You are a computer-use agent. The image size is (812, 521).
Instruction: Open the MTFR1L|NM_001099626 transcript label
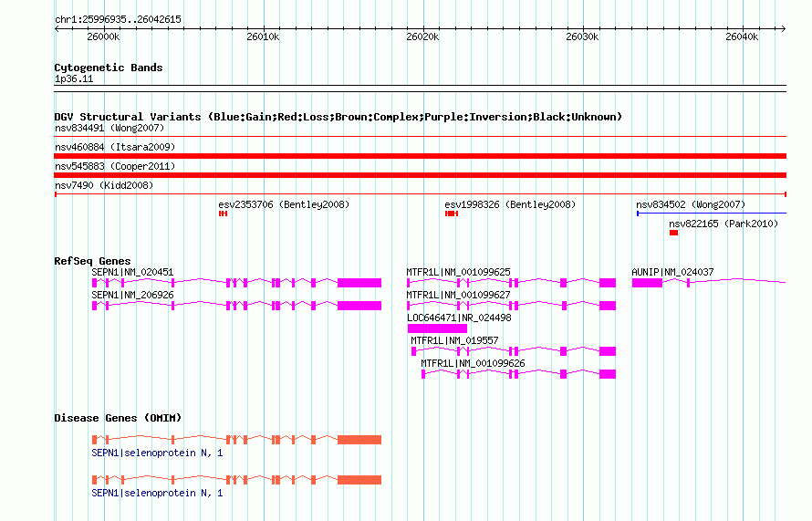coord(473,363)
